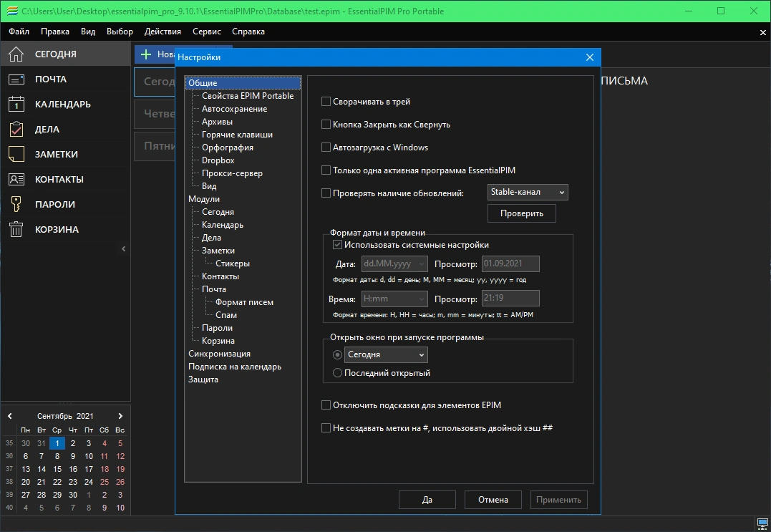Select Dropbox in settings tree
Viewport: 771px width, 532px height.
(x=218, y=160)
